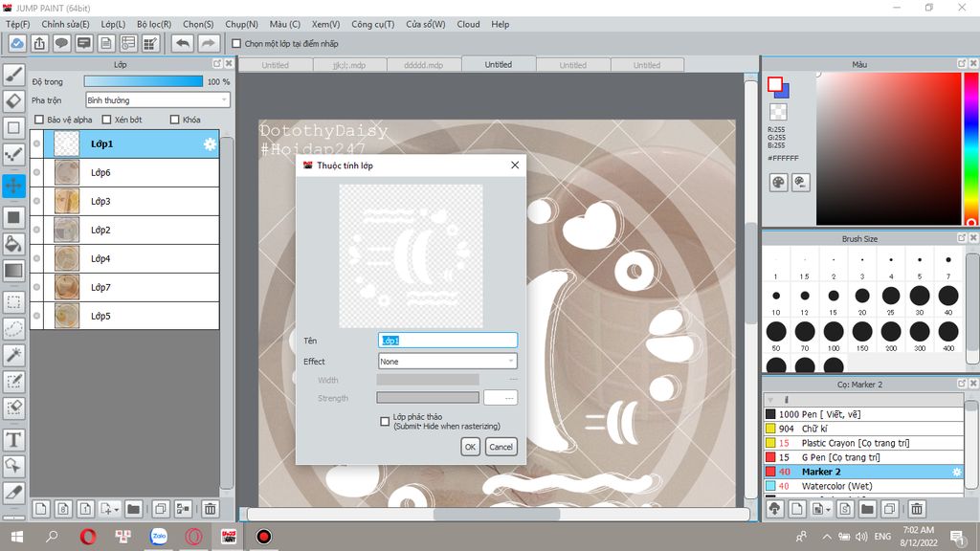Screen dimensions: 980x551
Task: Select the lasso selection tool
Action: 13,329
